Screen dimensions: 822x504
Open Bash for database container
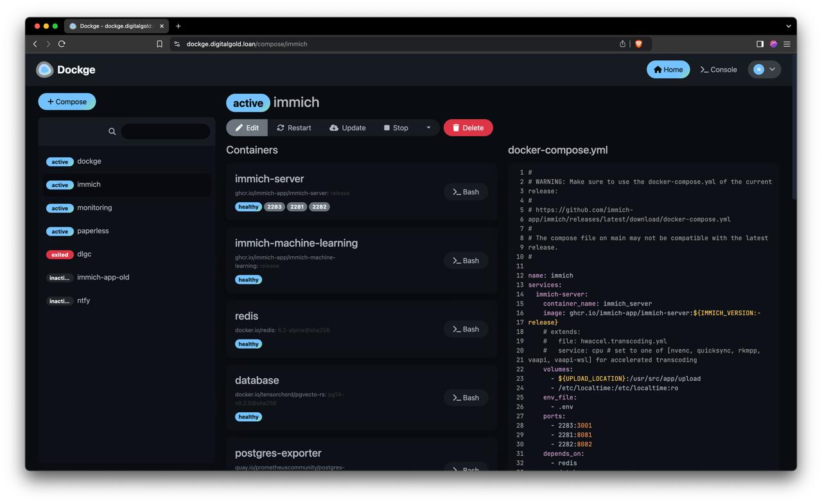pos(466,398)
